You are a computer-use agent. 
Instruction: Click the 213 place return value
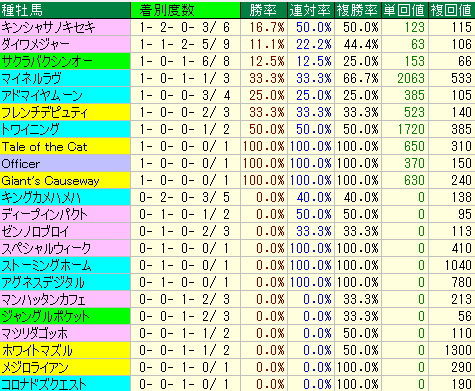click(x=452, y=299)
